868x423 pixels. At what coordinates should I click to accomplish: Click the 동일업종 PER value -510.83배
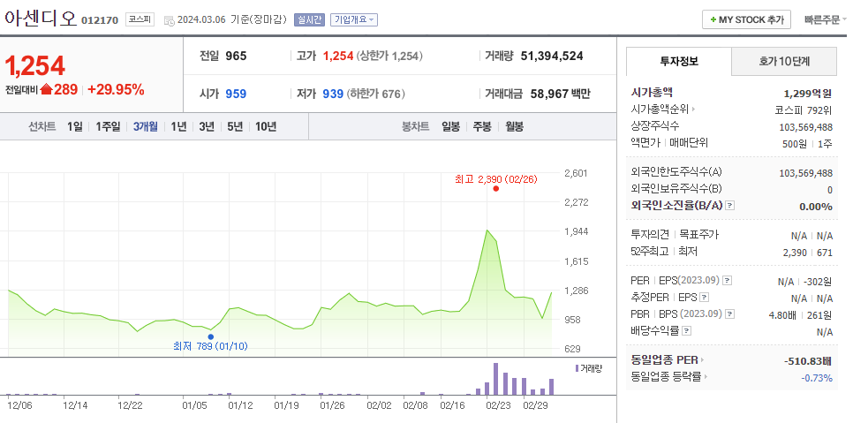point(808,361)
